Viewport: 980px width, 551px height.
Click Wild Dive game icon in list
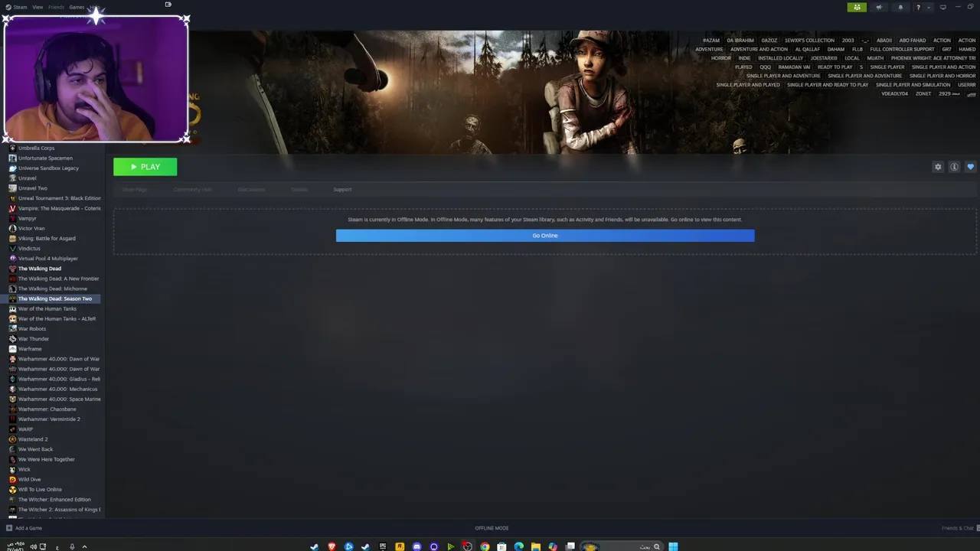pyautogui.click(x=12, y=480)
